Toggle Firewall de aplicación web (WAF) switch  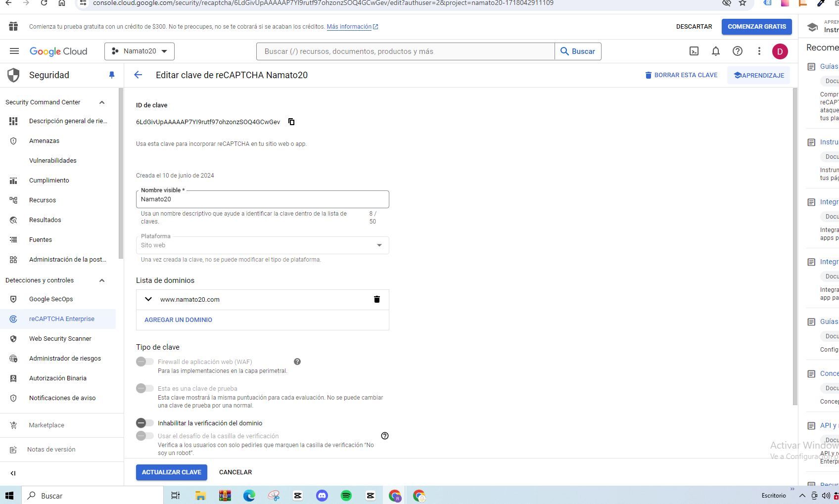(145, 362)
